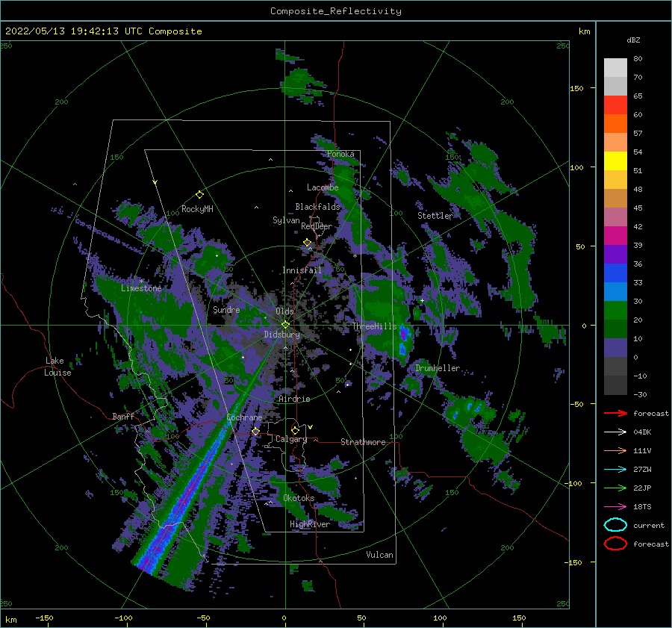Click the white star marker above Limestone
The width and height of the screenshot is (672, 628).
coord(141,281)
